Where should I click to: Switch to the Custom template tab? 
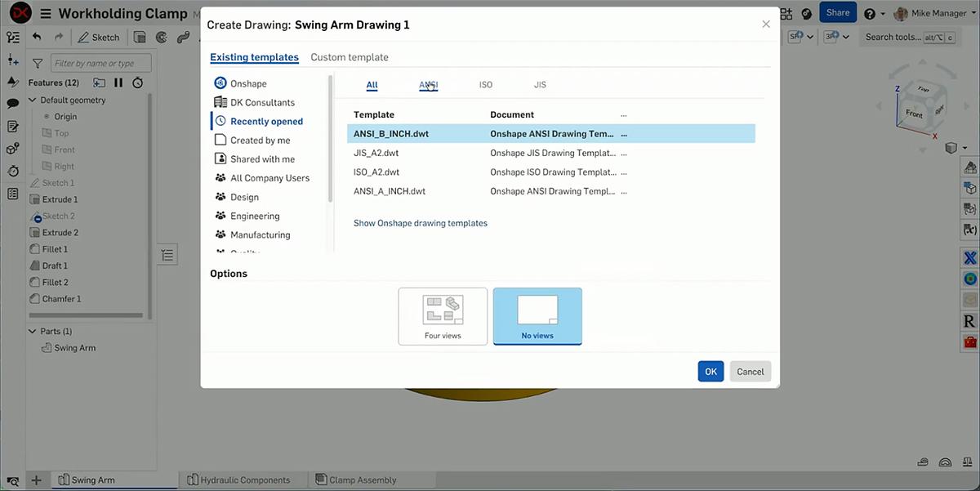[350, 57]
